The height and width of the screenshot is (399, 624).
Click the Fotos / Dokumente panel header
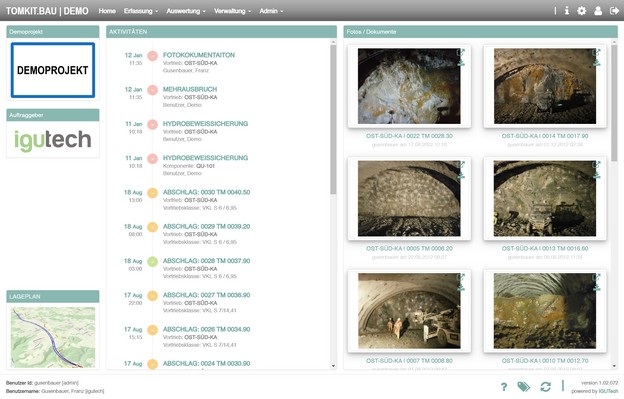[x=480, y=32]
